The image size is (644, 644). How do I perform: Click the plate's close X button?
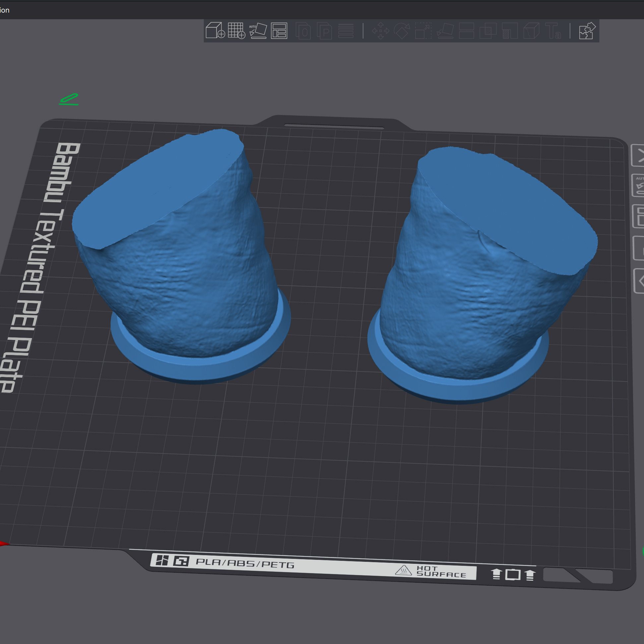639,155
